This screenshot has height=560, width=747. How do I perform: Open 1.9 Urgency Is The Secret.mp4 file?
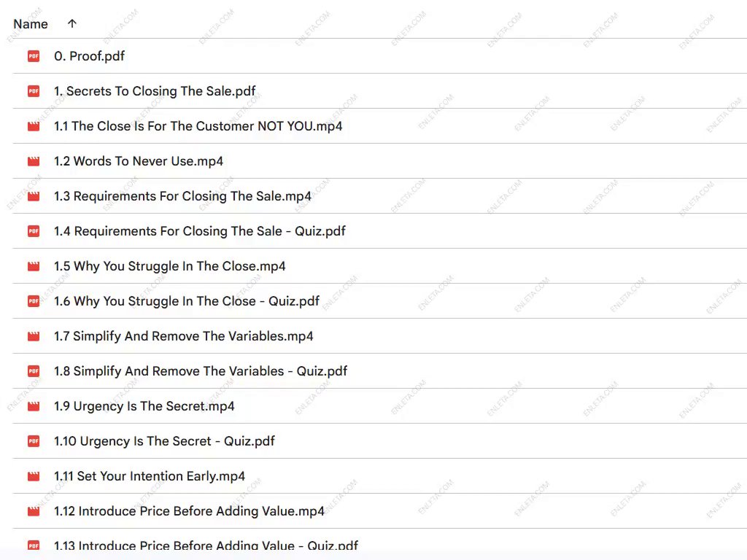(x=144, y=406)
